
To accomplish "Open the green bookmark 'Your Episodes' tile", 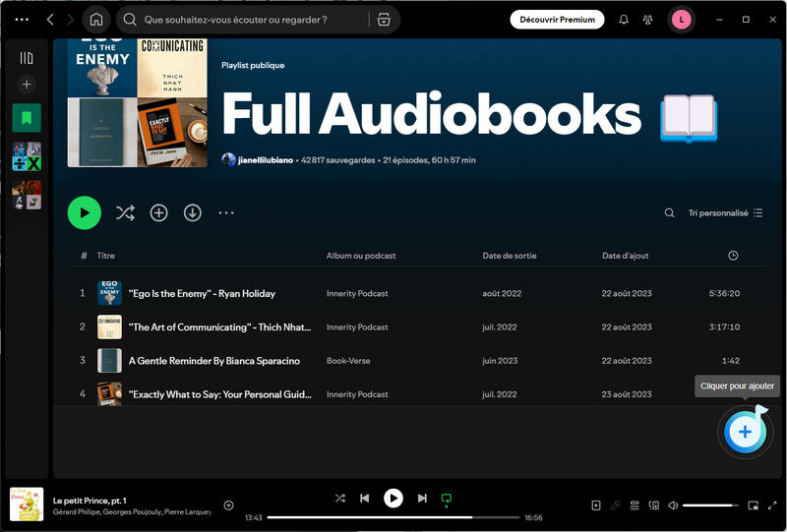I will 27,118.
